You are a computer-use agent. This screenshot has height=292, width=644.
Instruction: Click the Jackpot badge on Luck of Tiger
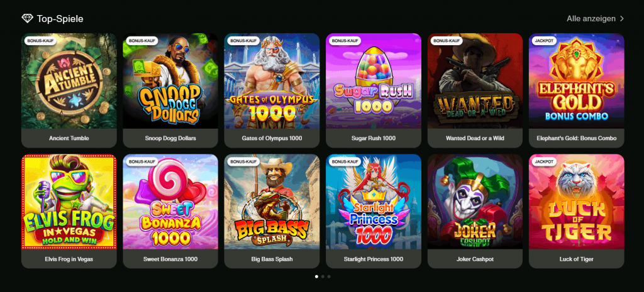tap(545, 161)
